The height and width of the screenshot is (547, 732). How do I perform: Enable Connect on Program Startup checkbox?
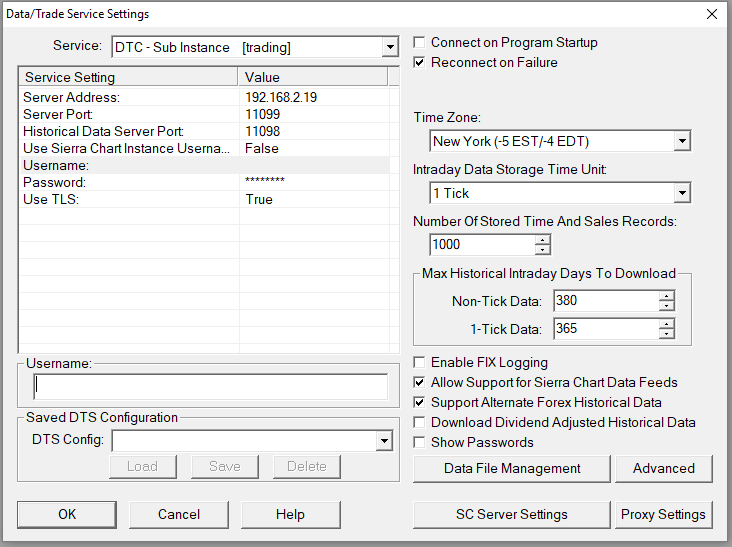point(419,42)
